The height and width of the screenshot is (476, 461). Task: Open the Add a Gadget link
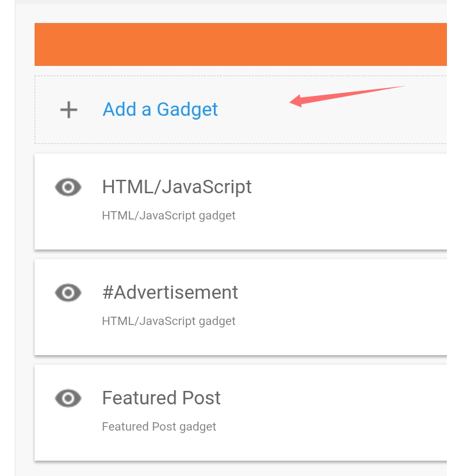(x=160, y=109)
